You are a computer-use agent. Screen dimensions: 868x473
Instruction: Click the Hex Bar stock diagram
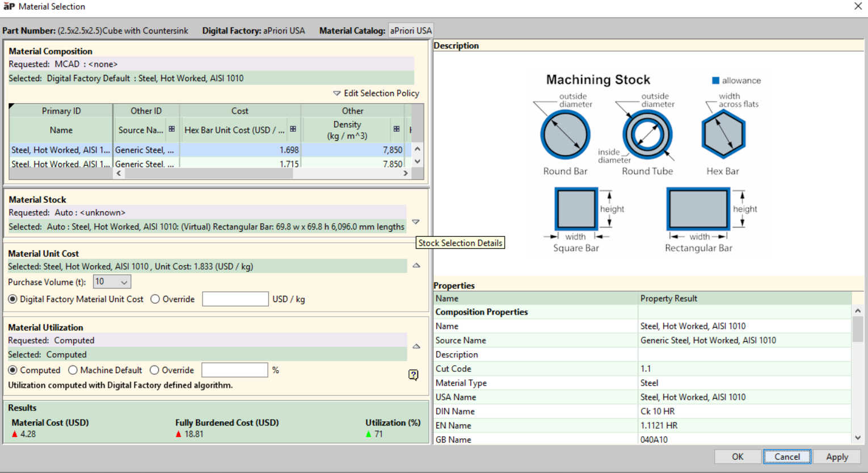(723, 135)
